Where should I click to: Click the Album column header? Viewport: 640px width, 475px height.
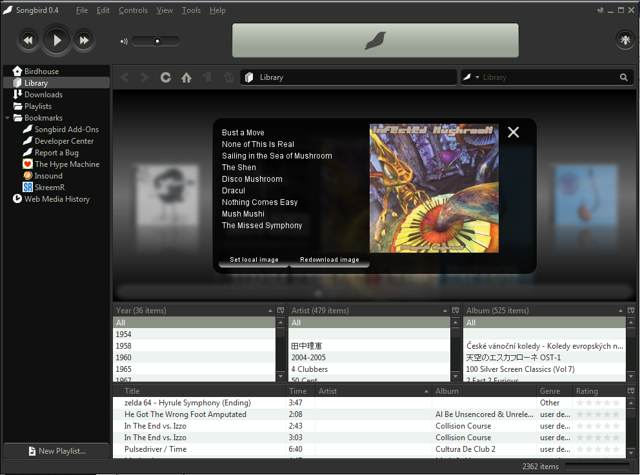tap(484, 391)
